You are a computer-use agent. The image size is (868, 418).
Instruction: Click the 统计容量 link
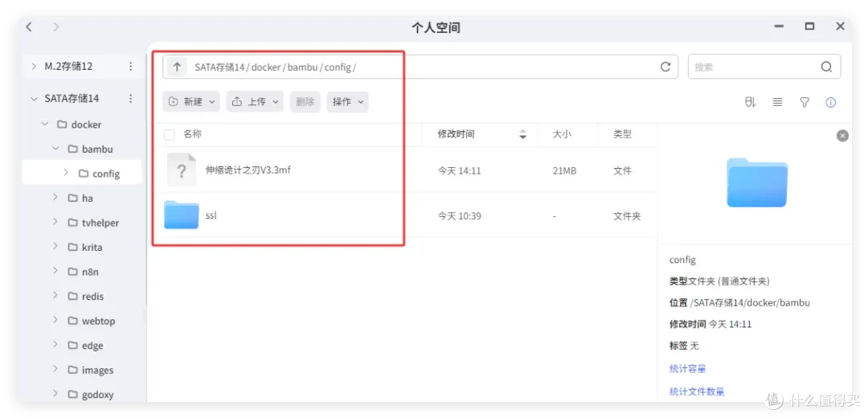(687, 369)
